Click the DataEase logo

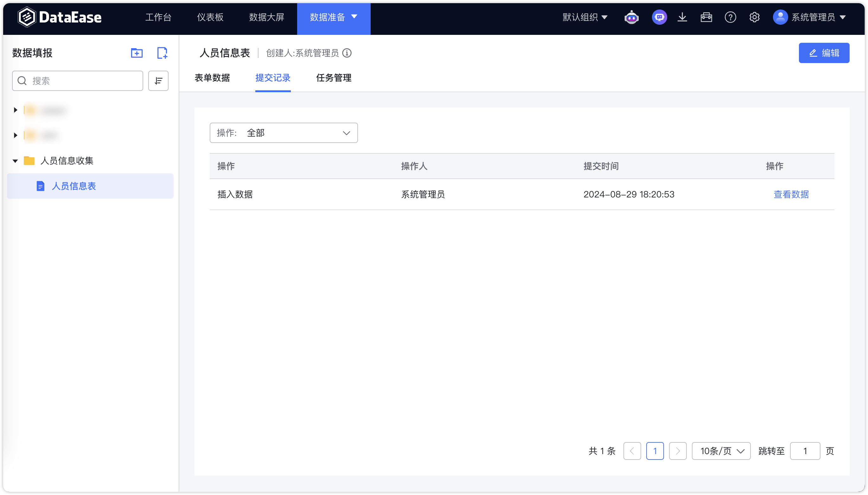[60, 17]
